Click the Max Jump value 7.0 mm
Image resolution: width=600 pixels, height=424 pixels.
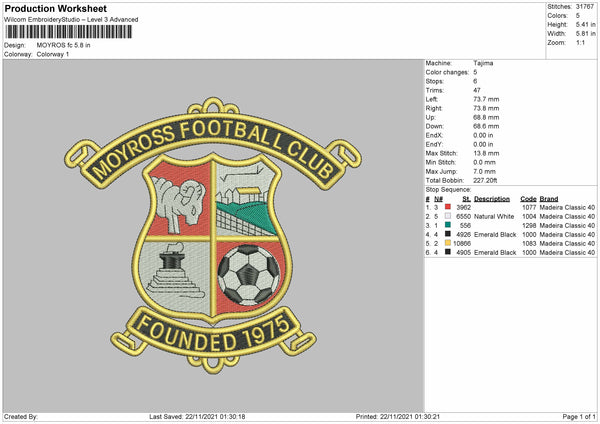(484, 171)
